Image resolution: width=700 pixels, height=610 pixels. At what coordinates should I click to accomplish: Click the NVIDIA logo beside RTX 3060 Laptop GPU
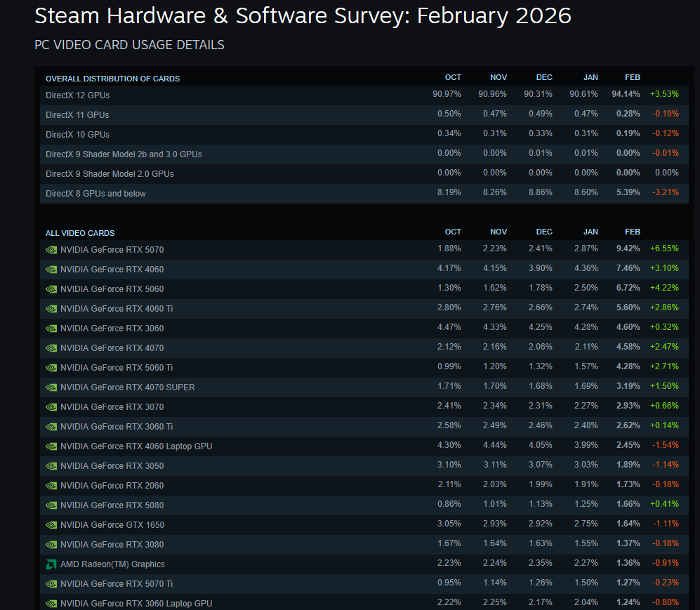(x=51, y=603)
